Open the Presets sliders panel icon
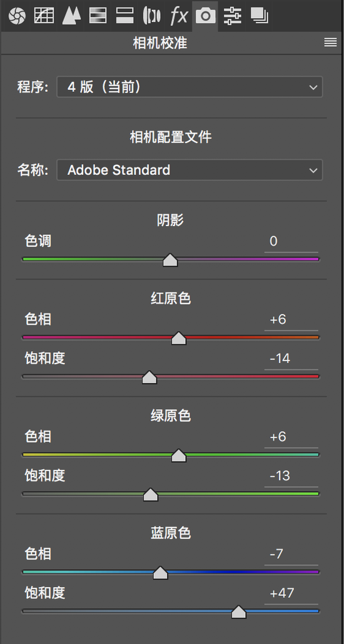The image size is (344, 644). (233, 16)
